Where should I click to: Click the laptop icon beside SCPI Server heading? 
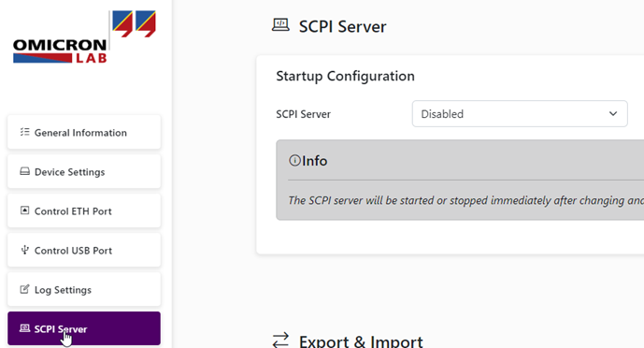280,25
